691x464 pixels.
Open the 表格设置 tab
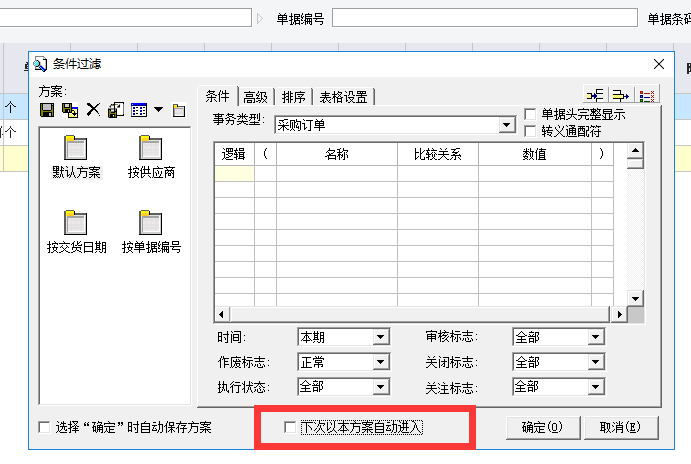pyautogui.click(x=343, y=97)
